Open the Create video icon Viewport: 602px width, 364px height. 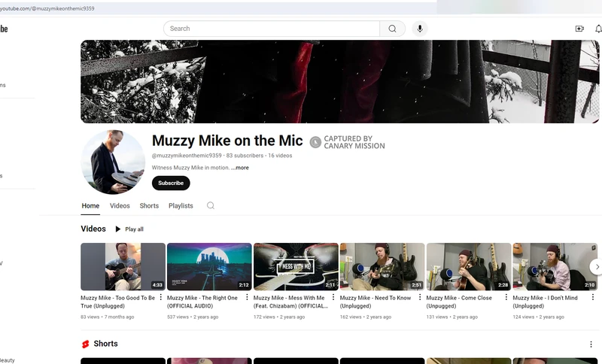click(579, 29)
